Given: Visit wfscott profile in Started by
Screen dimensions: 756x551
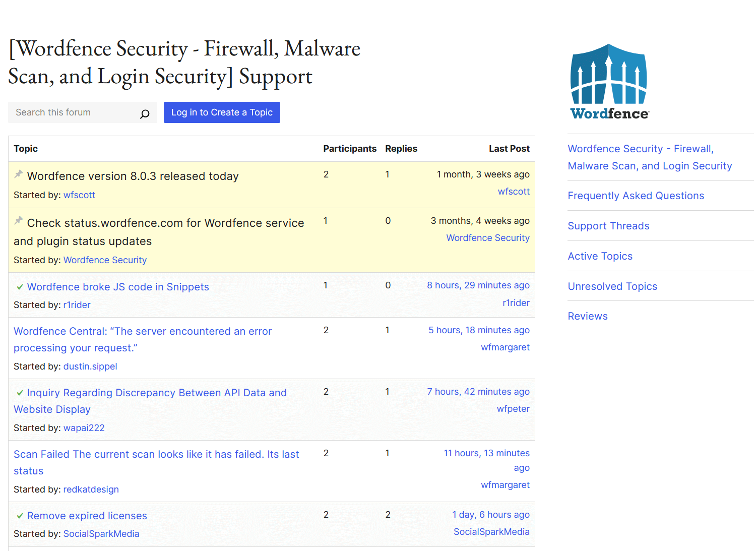Looking at the screenshot, I should click(79, 195).
